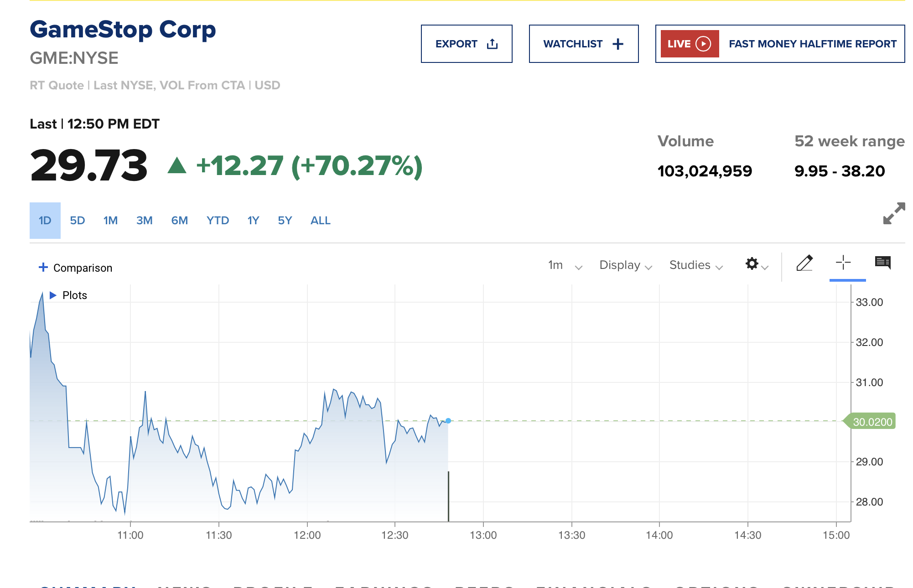Click the export share icon
This screenshot has width=913, height=588.
pos(492,44)
